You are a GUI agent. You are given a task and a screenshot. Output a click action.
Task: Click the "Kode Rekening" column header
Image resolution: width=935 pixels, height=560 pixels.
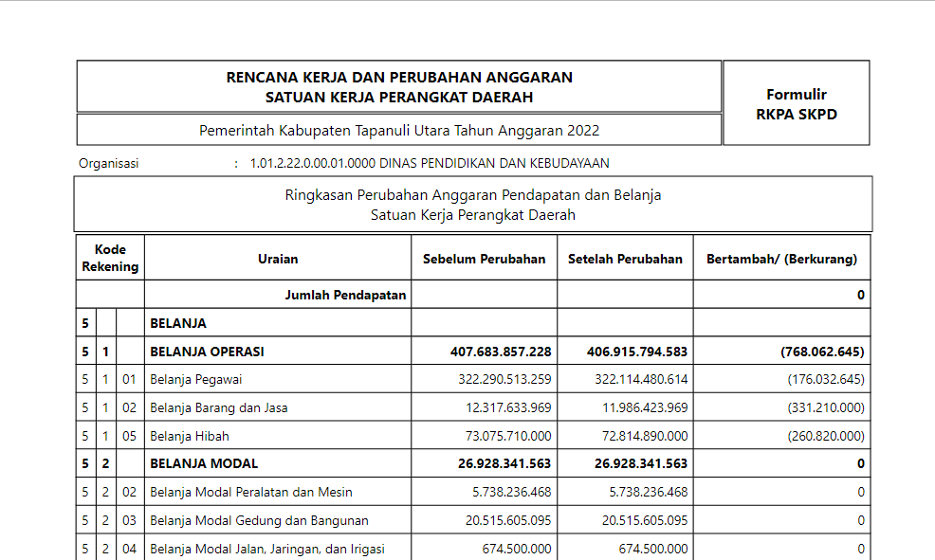coord(110,258)
